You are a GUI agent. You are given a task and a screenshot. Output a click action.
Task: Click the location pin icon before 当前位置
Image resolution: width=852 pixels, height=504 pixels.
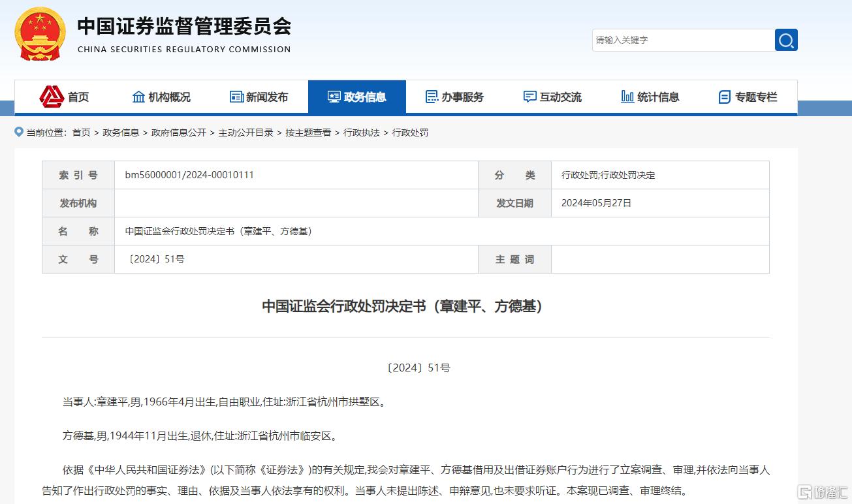19,132
